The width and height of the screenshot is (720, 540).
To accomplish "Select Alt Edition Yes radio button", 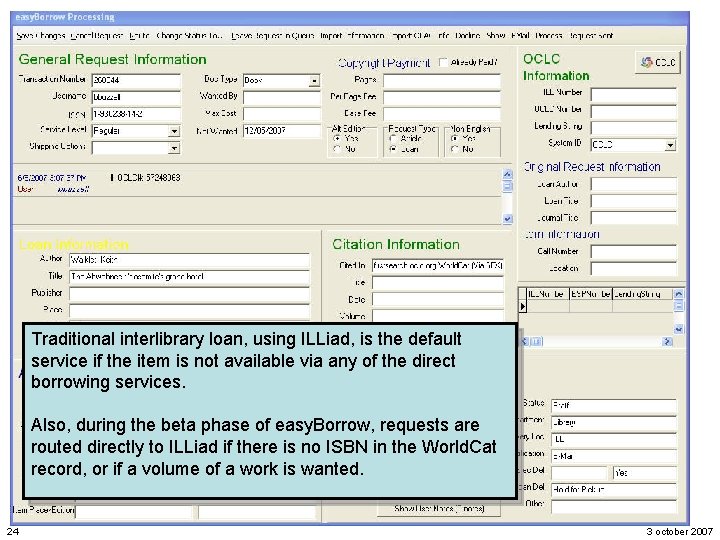I will point(337,138).
